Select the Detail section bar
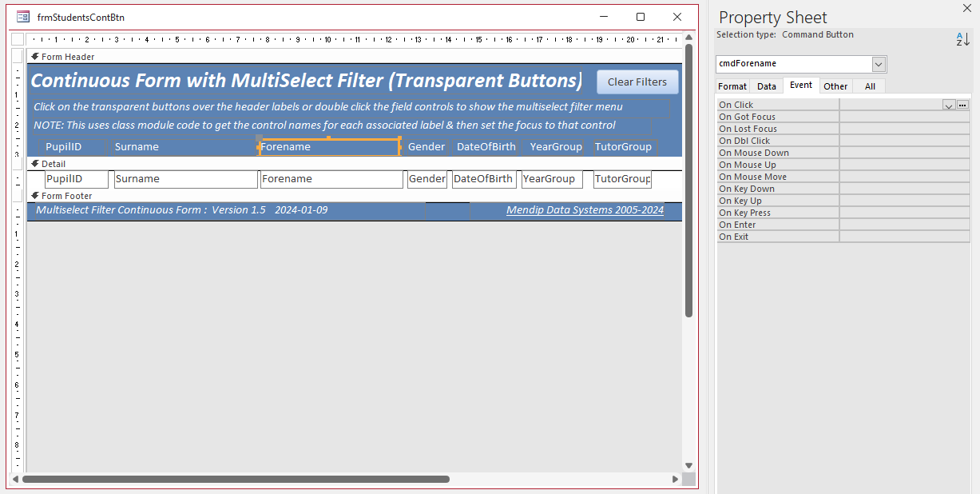The image size is (980, 494). 355,163
